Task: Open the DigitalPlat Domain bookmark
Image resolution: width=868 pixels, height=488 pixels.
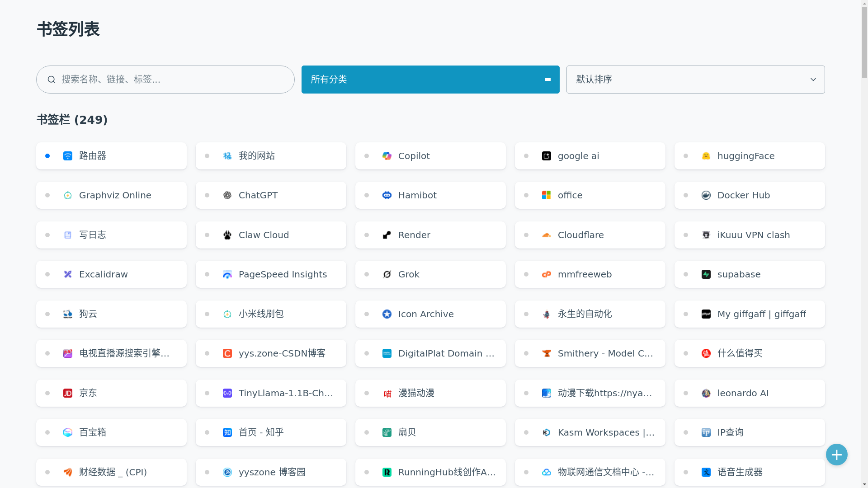Action: (430, 353)
